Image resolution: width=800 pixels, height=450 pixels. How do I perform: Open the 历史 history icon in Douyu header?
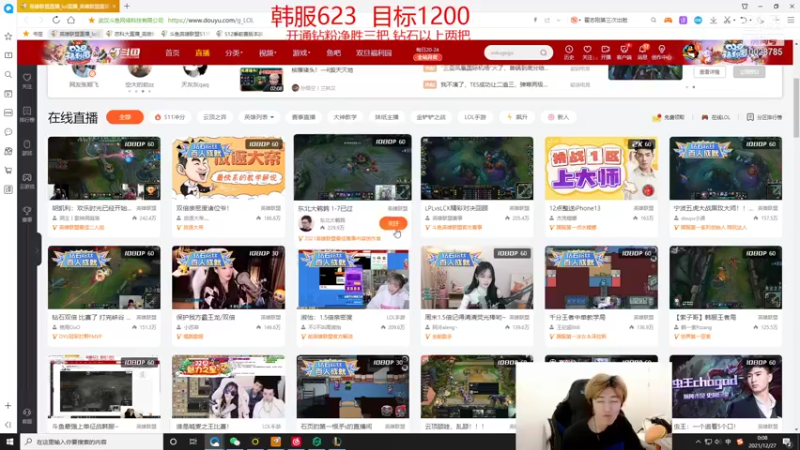coord(569,52)
